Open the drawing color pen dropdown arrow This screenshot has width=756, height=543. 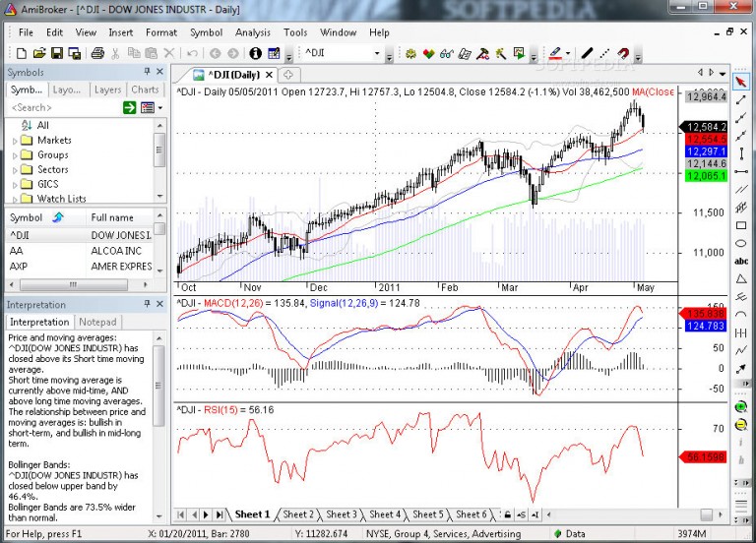[x=568, y=53]
